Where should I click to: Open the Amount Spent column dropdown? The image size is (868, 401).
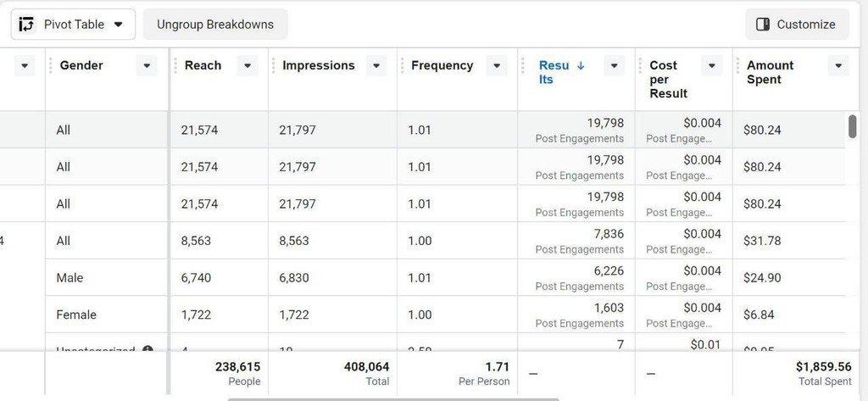coord(838,65)
